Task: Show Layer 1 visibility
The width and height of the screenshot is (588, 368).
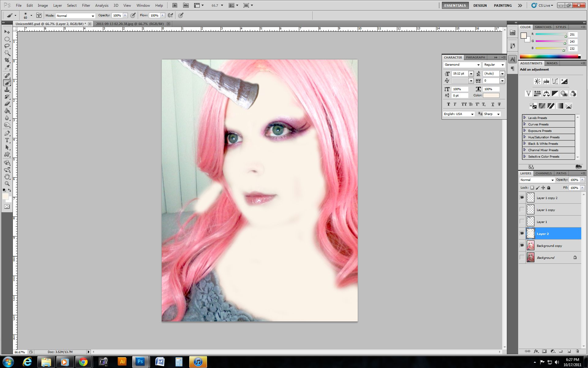Action: (x=522, y=221)
